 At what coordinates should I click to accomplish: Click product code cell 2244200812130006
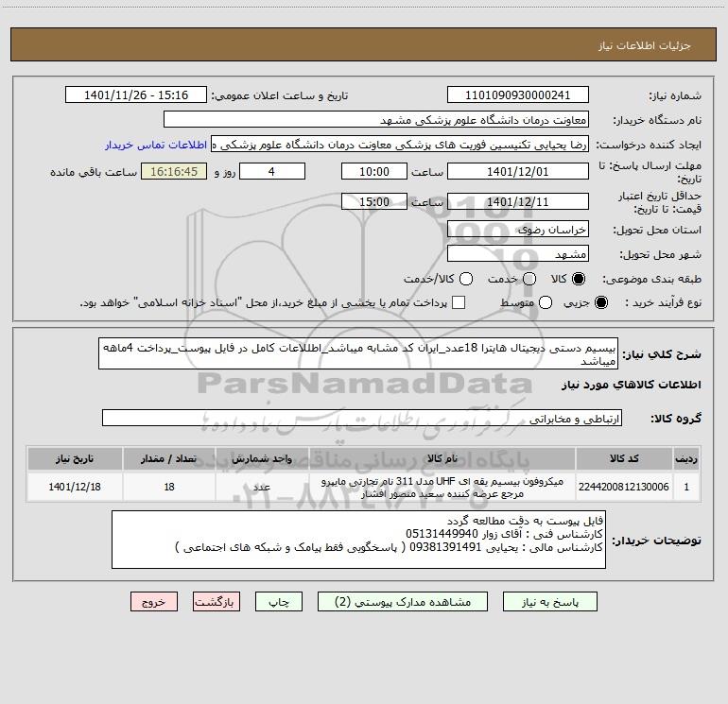[624, 487]
